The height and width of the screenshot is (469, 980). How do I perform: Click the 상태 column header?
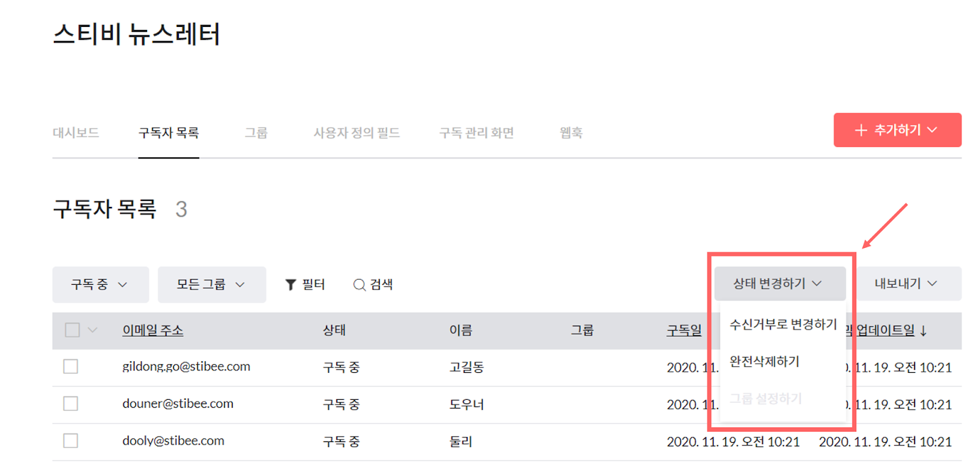pyautogui.click(x=334, y=331)
